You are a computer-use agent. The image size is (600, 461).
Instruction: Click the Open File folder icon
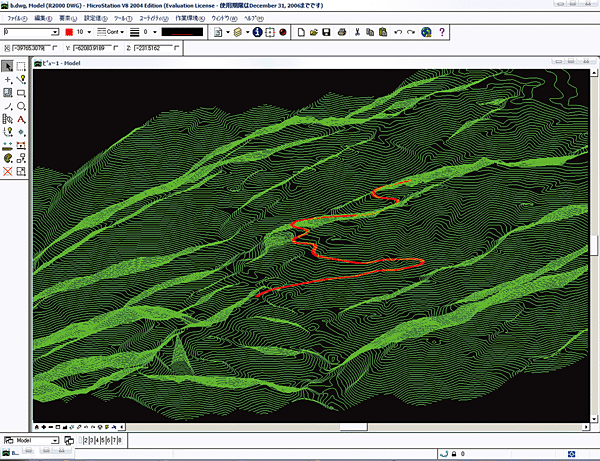(x=314, y=32)
